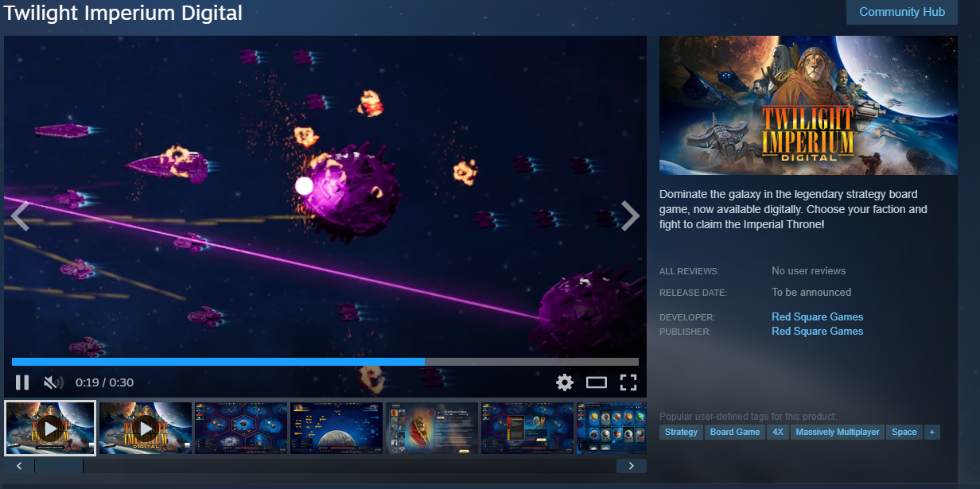The width and height of the screenshot is (980, 489).
Task: Select second trailer thumbnail with play icon
Action: [x=146, y=428]
